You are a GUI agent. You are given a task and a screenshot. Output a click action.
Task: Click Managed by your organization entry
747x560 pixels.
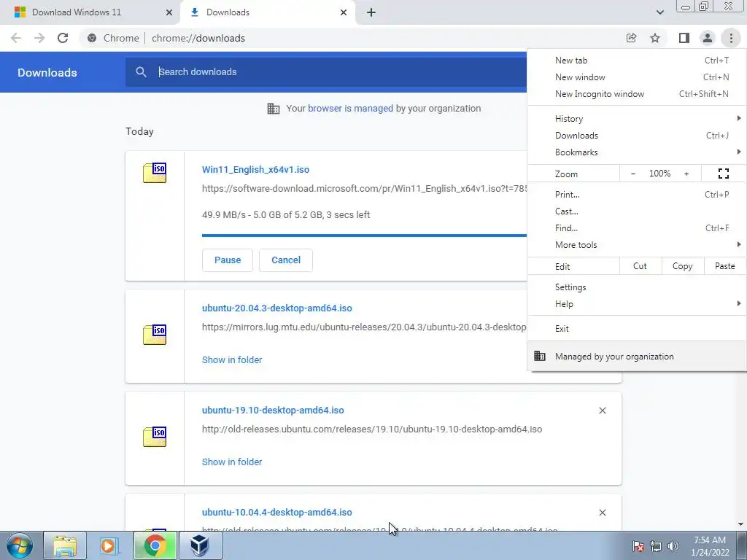pyautogui.click(x=637, y=356)
